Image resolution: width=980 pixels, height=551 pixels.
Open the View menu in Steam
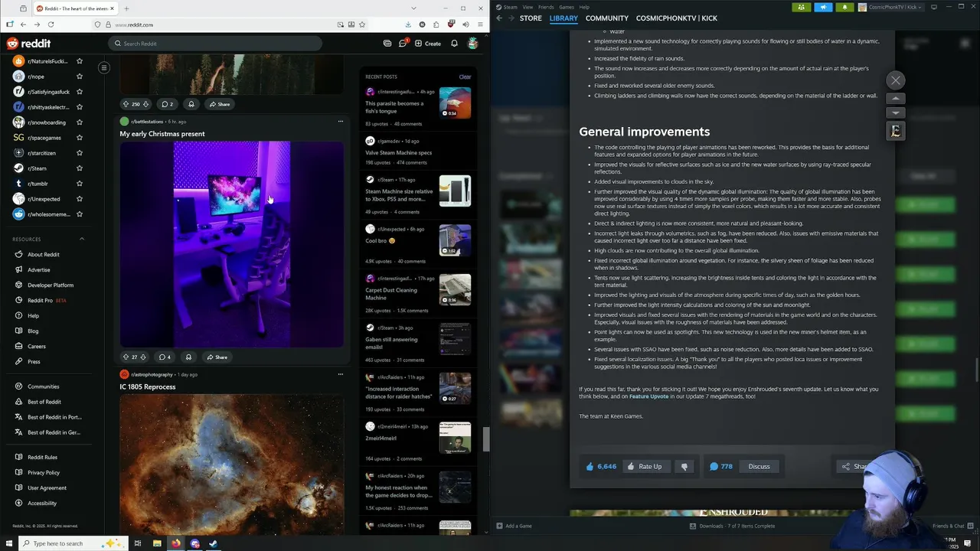pyautogui.click(x=528, y=7)
